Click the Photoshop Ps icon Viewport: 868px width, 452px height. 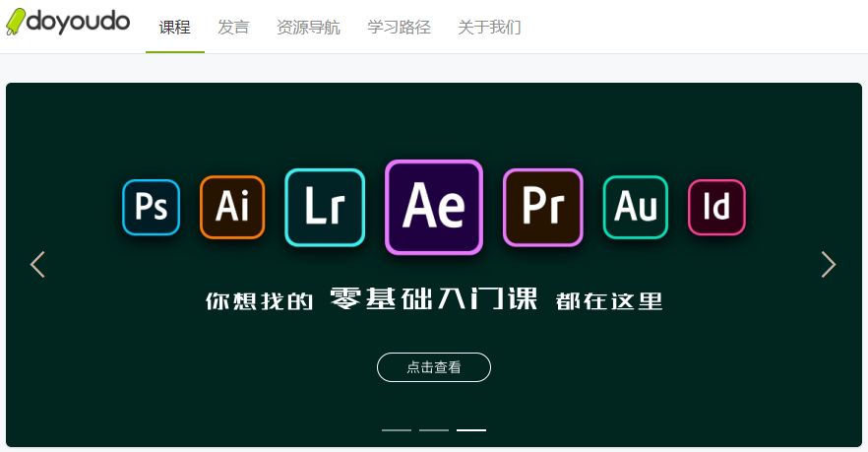[x=152, y=207]
